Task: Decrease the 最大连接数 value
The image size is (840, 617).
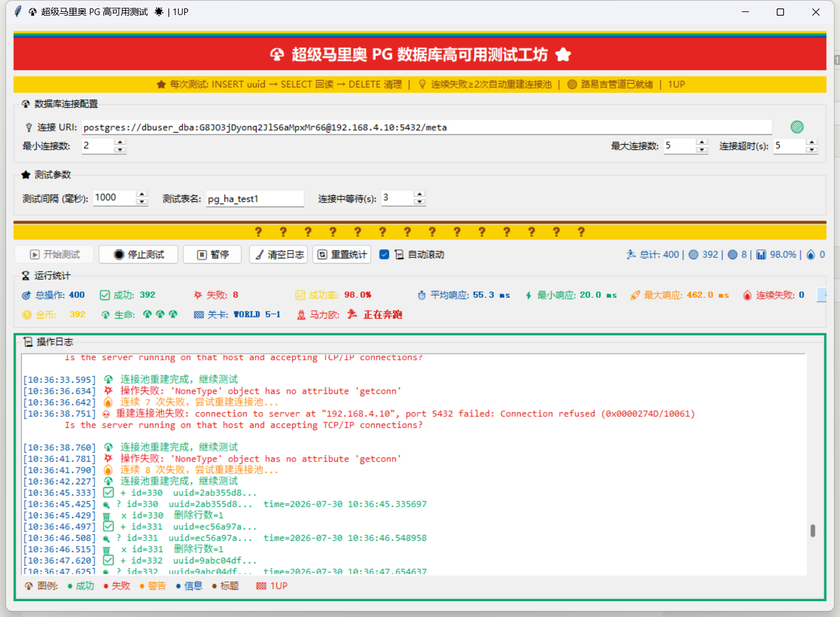Action: pyautogui.click(x=702, y=149)
